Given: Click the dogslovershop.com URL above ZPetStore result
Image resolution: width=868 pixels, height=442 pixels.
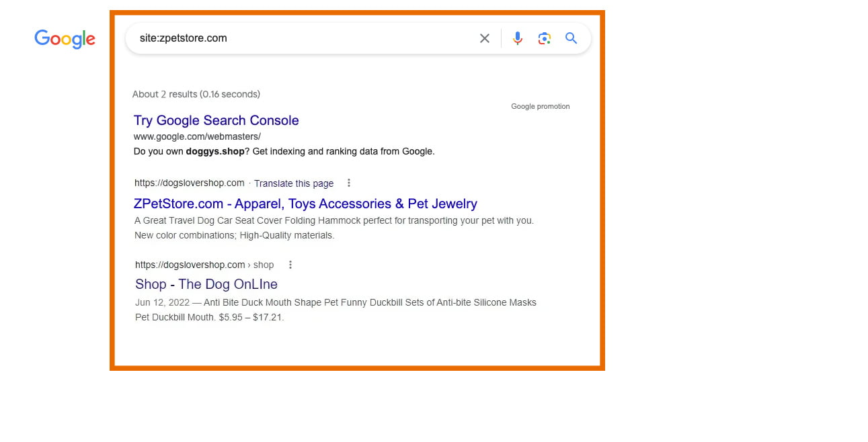Looking at the screenshot, I should pos(189,183).
